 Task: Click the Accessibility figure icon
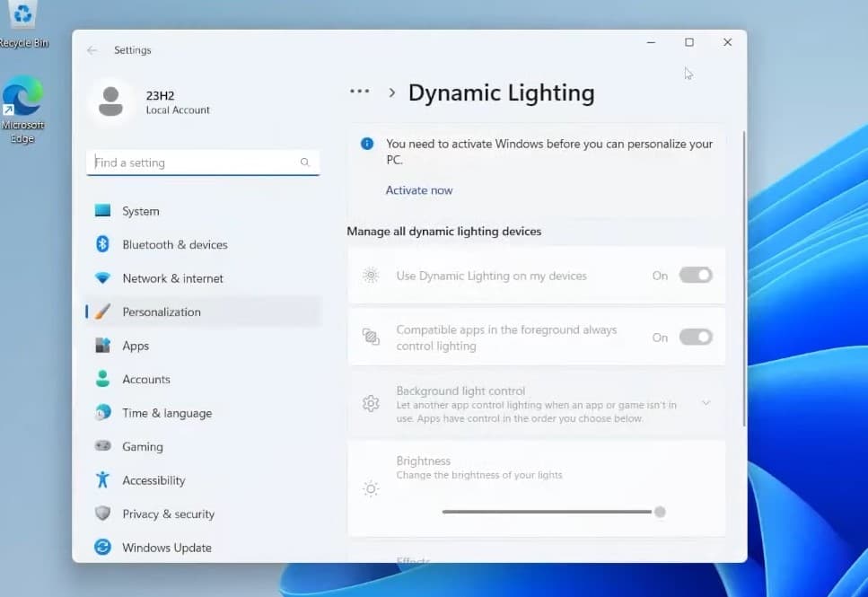tap(102, 480)
